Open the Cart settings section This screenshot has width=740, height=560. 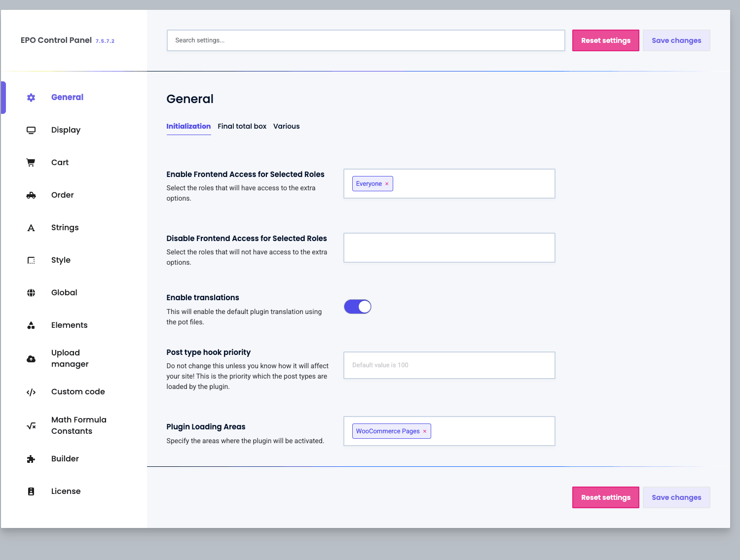(x=74, y=163)
